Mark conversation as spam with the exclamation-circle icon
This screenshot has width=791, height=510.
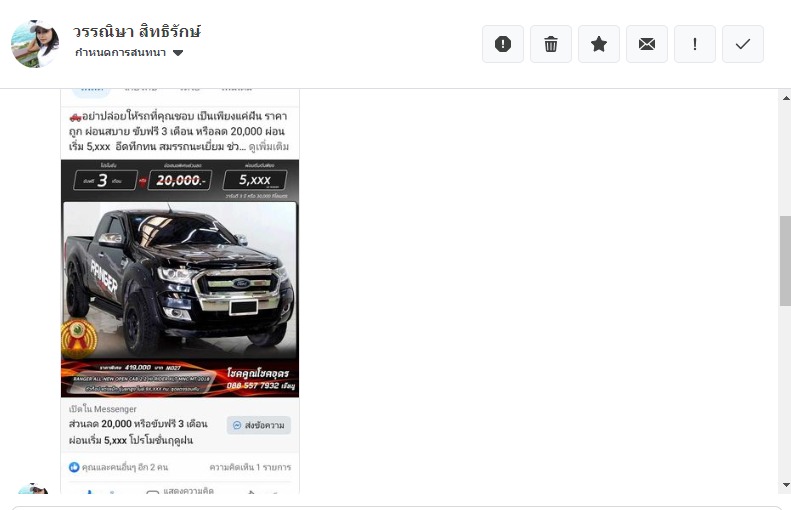coord(502,44)
